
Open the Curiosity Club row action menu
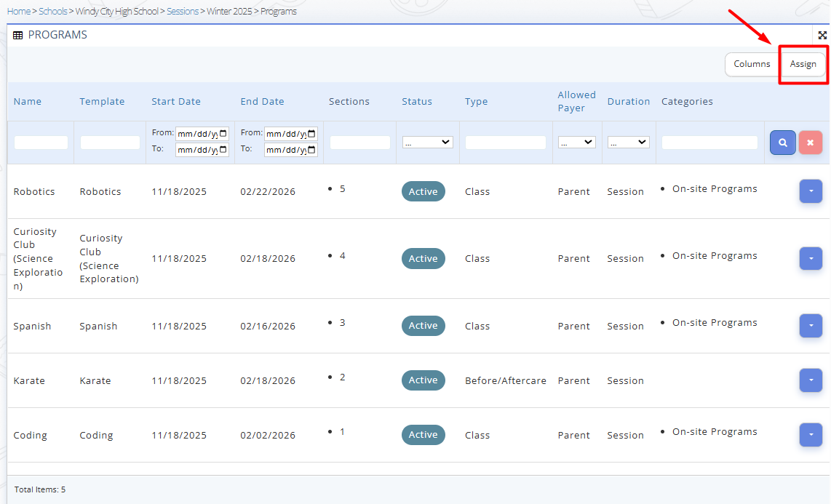pos(810,258)
